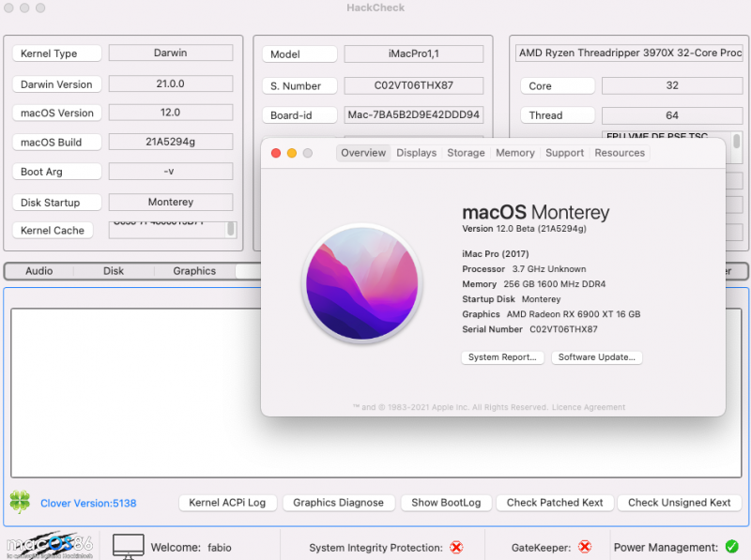Screen dimensions: 751x560
Task: Click the Kernel Type value Darwin field
Action: coord(171,53)
